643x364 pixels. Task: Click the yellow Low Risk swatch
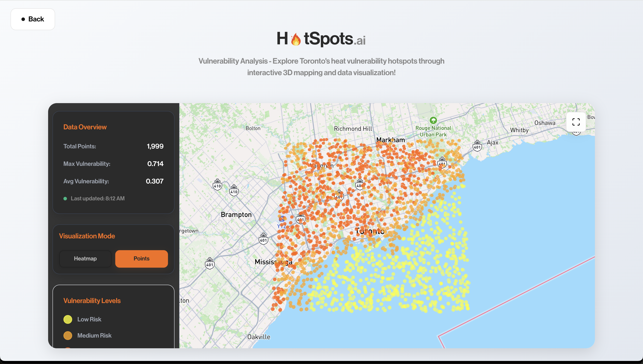[x=68, y=319]
